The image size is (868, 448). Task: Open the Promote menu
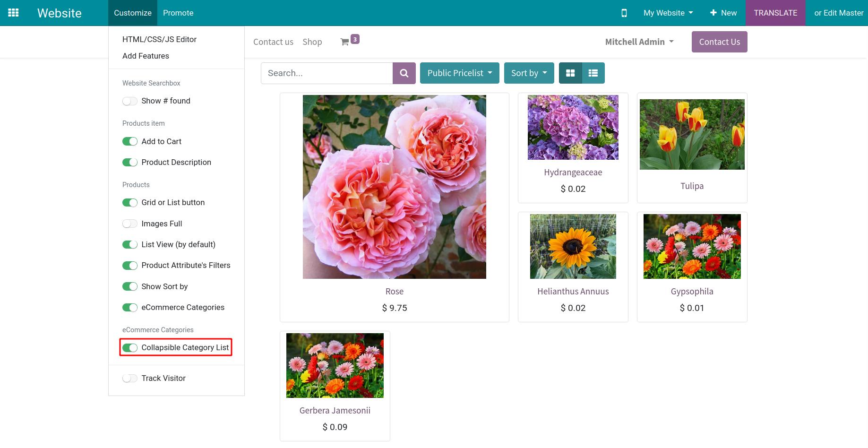(178, 13)
